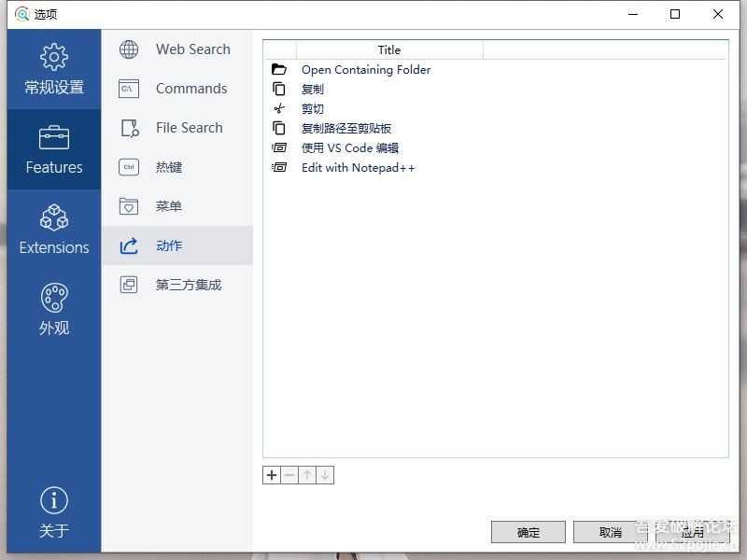Click the app logo in title bar
The width and height of the screenshot is (747, 560).
point(21,14)
